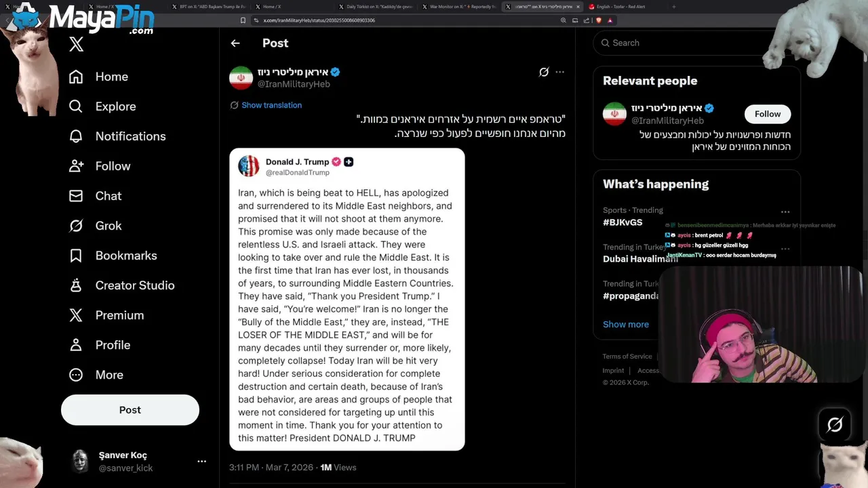Open the post's three-dot options menu

pyautogui.click(x=559, y=72)
